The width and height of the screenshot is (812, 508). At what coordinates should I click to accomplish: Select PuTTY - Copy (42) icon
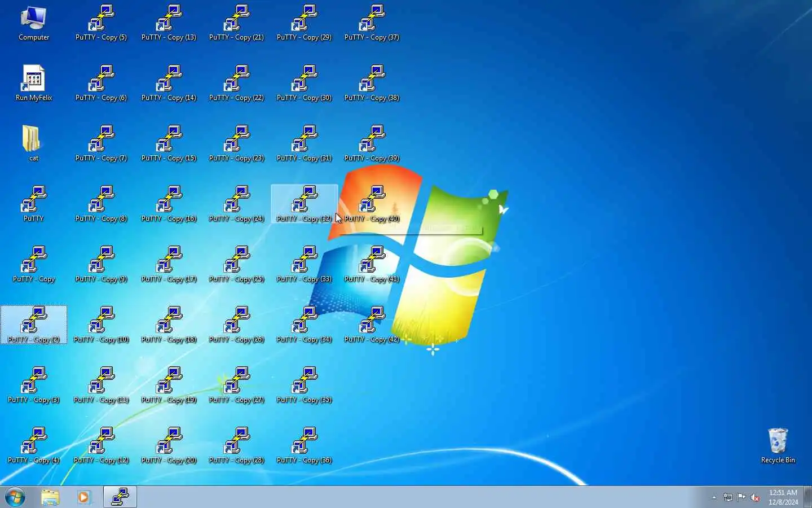click(372, 325)
